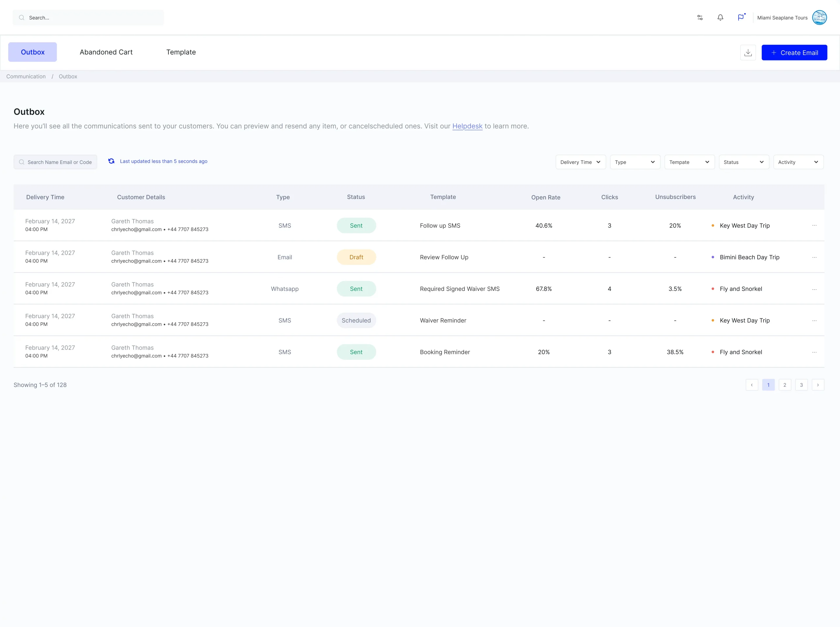Go to page 3
This screenshot has height=627, width=840.
coord(801,385)
